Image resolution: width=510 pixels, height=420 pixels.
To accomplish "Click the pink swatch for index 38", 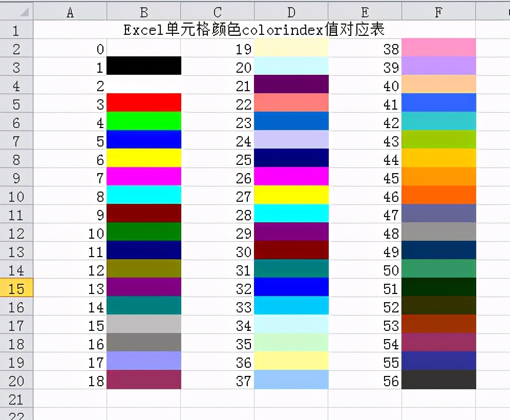I will 439,48.
